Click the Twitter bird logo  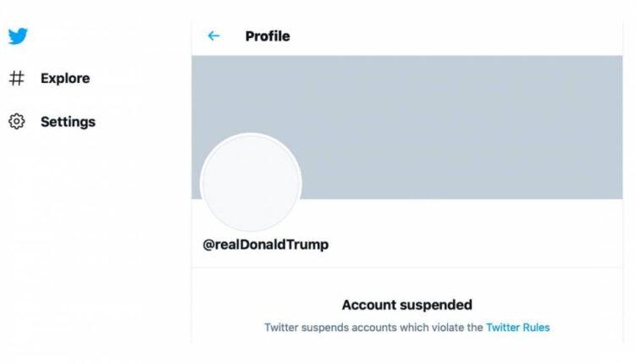tap(18, 36)
